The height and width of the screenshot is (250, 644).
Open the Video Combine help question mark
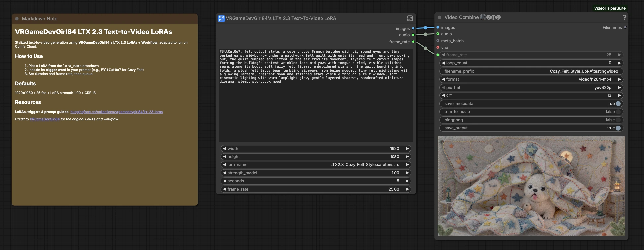point(625,17)
